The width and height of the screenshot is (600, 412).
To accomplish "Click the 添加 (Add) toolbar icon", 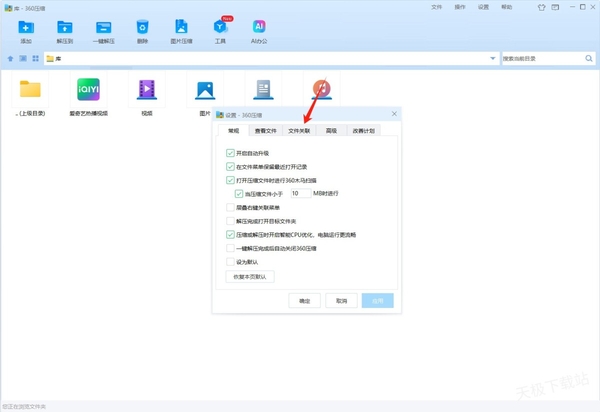I will (x=26, y=28).
